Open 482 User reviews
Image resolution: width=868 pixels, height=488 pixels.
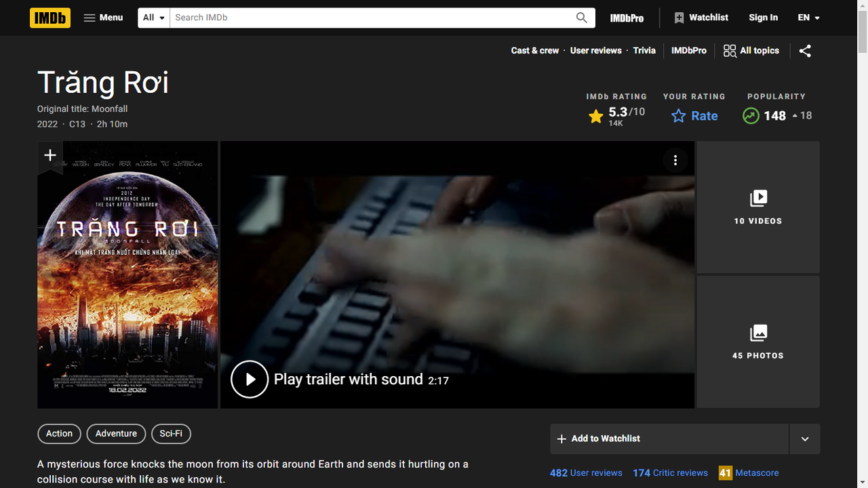tap(586, 473)
